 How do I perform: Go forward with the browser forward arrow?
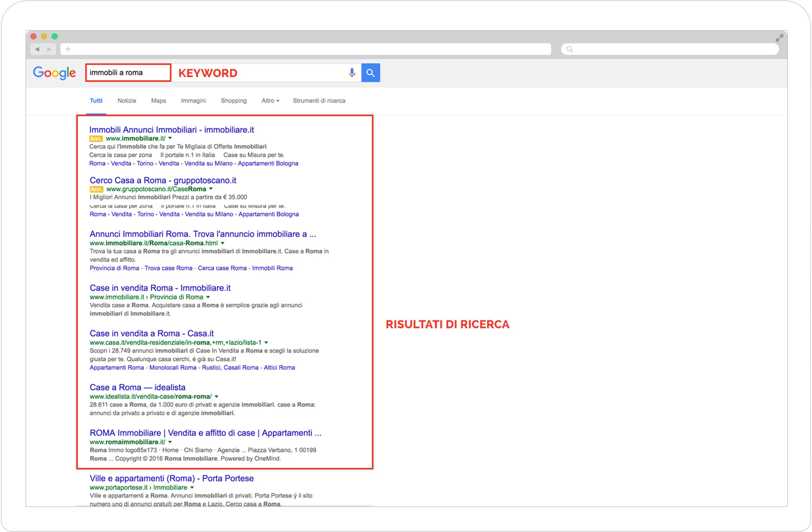49,49
